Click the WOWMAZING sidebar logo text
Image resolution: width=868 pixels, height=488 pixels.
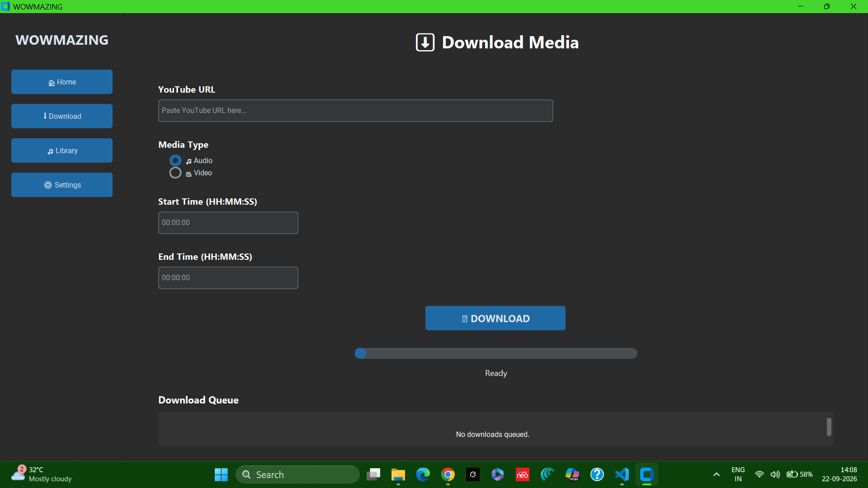[x=62, y=40]
